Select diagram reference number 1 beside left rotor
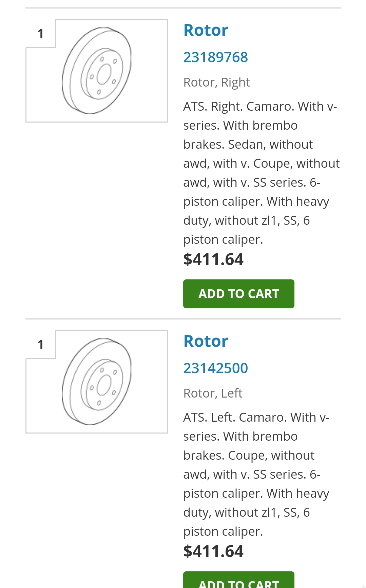The image size is (366, 588). (41, 344)
